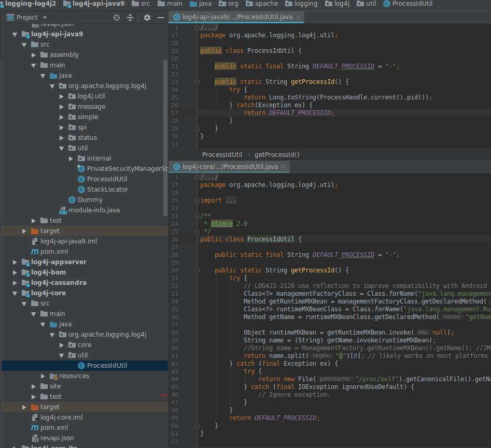The height and width of the screenshot is (448, 491).
Task: Click DEFAULT_PROCESSID constant in top editor line 21
Action: 343,66
